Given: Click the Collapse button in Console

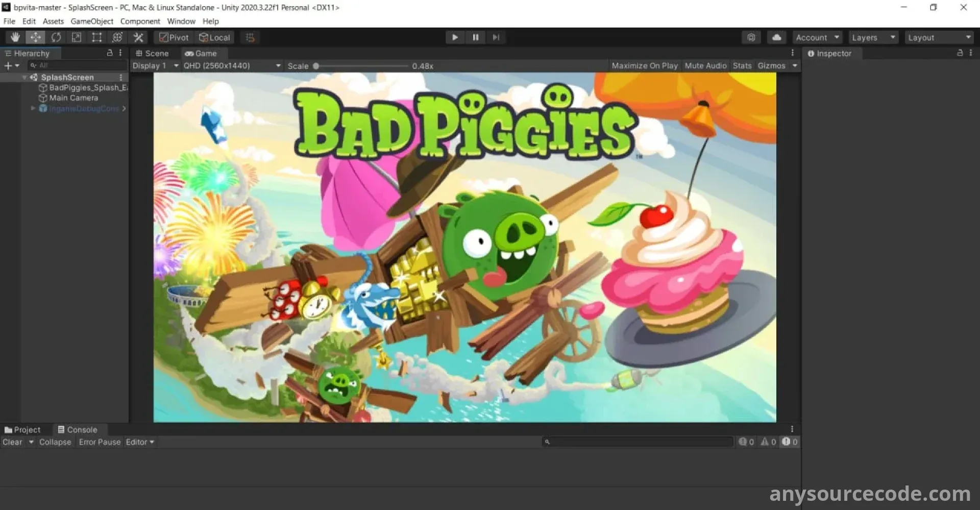Looking at the screenshot, I should (x=55, y=442).
